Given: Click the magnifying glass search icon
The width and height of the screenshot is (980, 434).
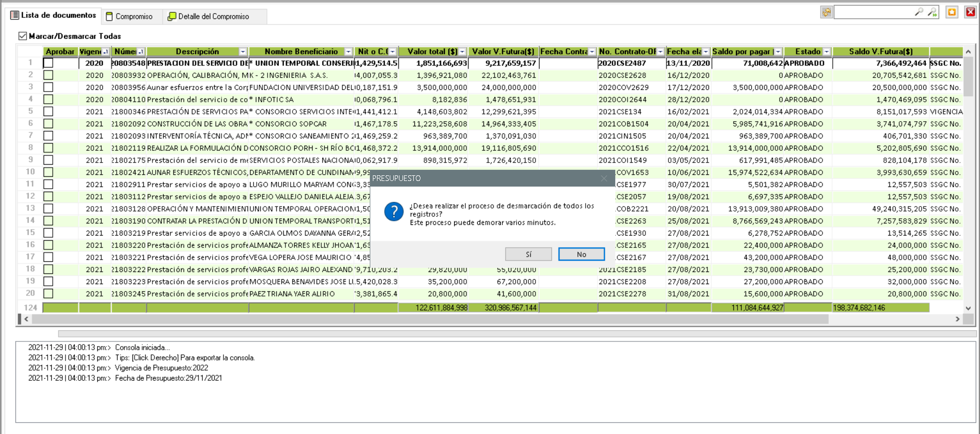Looking at the screenshot, I should (x=919, y=12).
